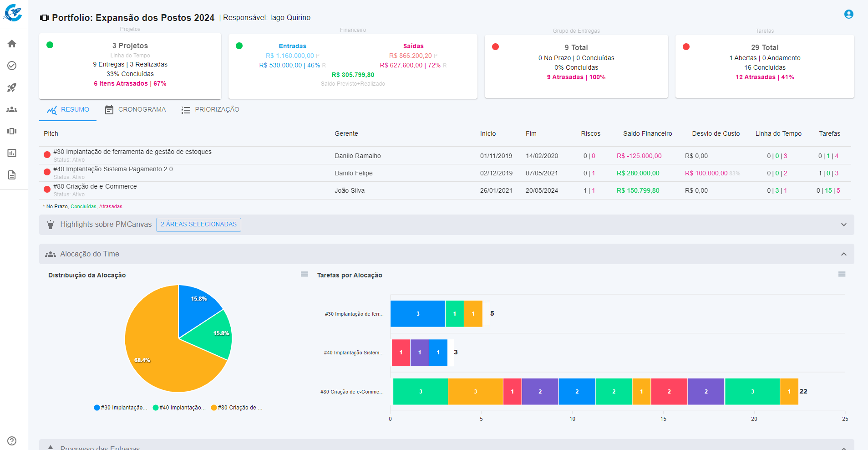Toggle the #30 Implantação pie legend item
The image size is (868, 450).
[121, 408]
